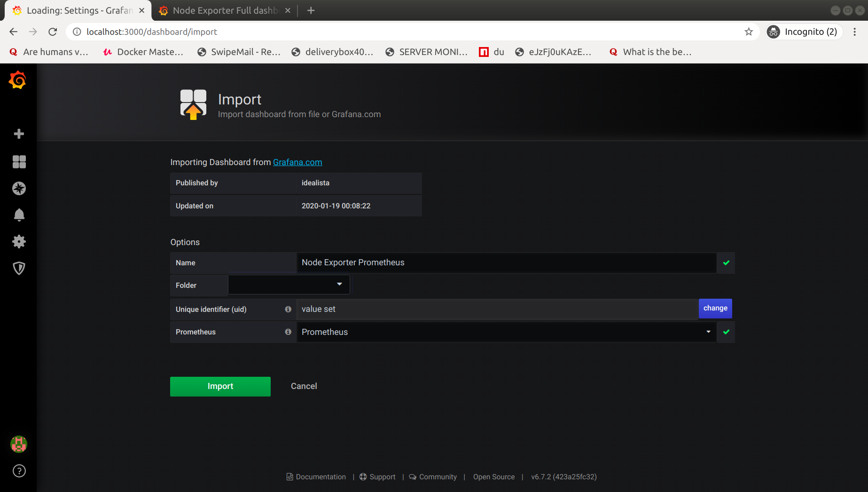The width and height of the screenshot is (868, 492).
Task: Open the Open Source footer link
Action: [x=494, y=477]
